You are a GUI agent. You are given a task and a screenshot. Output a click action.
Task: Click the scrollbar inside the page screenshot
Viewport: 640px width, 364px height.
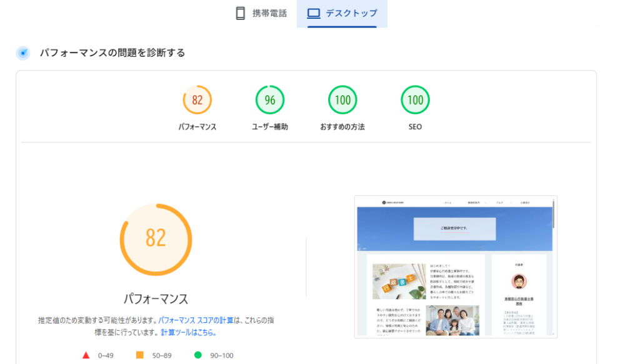554,215
